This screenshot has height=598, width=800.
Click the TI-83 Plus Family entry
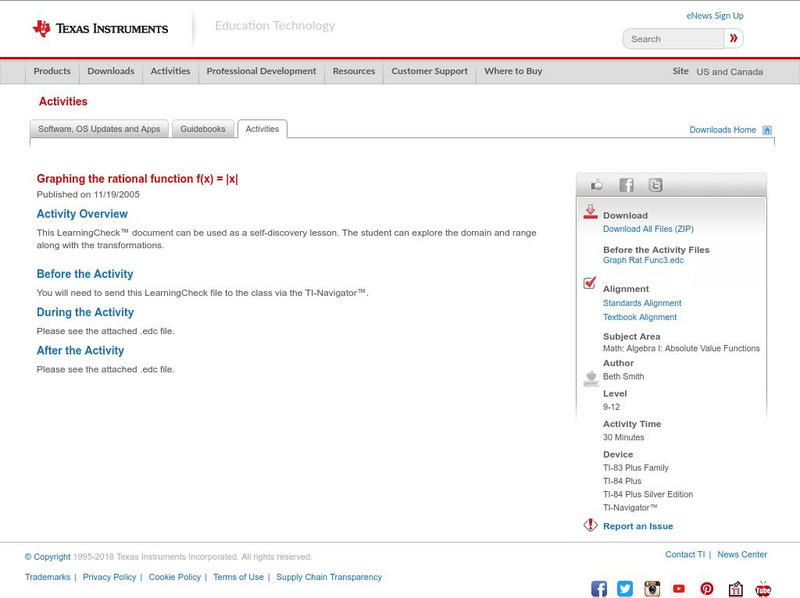click(636, 468)
